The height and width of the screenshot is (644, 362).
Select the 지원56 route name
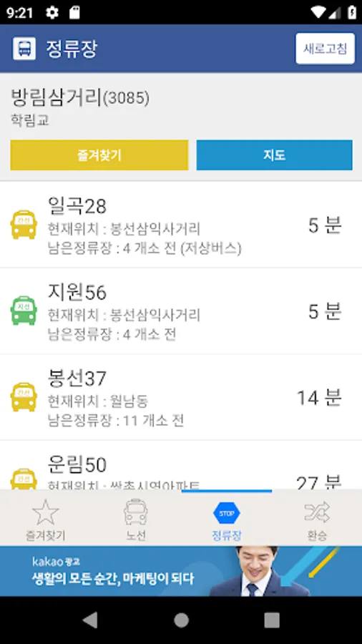77,293
